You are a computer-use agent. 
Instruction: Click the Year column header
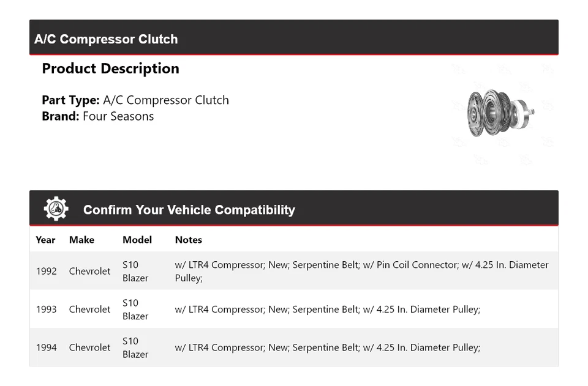(x=45, y=240)
